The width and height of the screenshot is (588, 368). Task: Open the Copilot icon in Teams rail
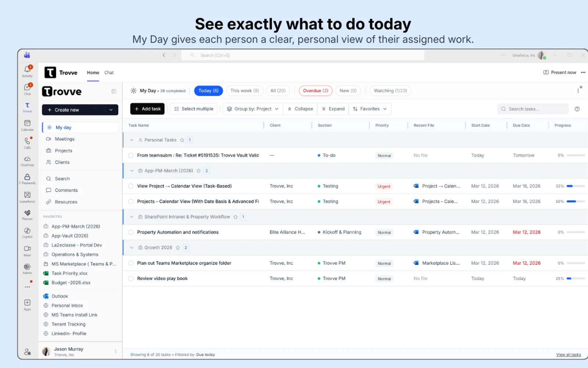point(27,233)
